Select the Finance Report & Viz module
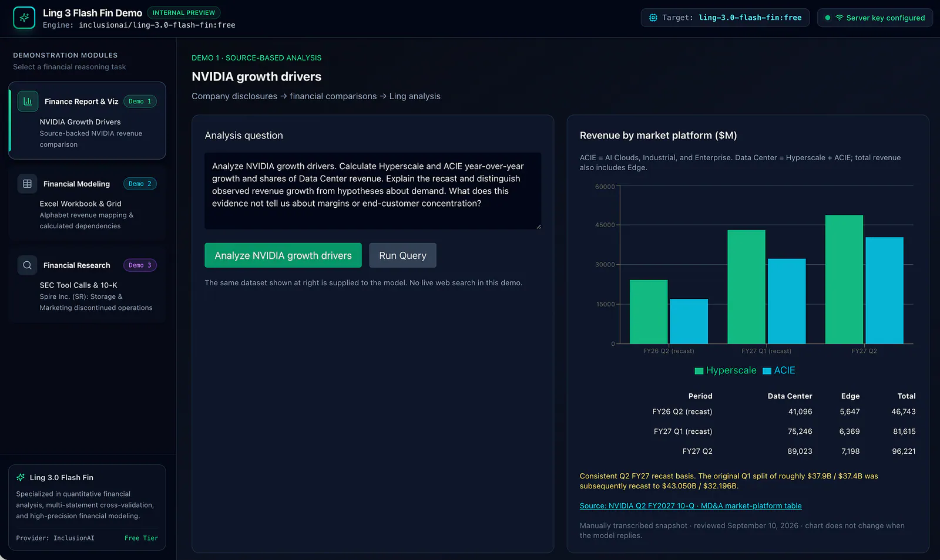Image resolution: width=940 pixels, height=560 pixels. point(87,120)
